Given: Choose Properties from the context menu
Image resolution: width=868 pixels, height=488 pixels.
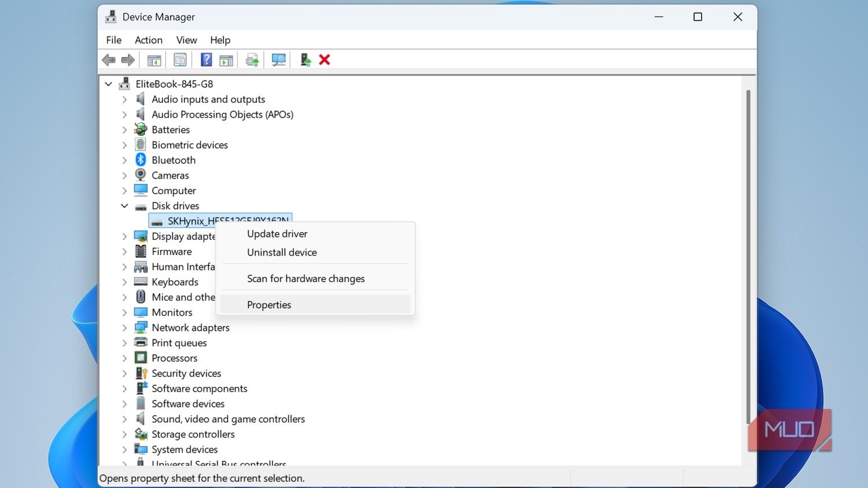Looking at the screenshot, I should (315, 305).
